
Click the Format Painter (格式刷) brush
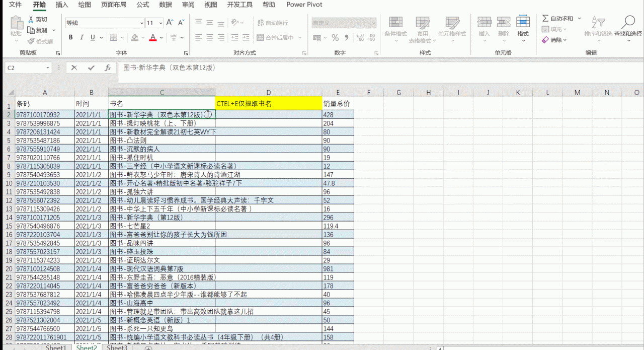pos(31,41)
